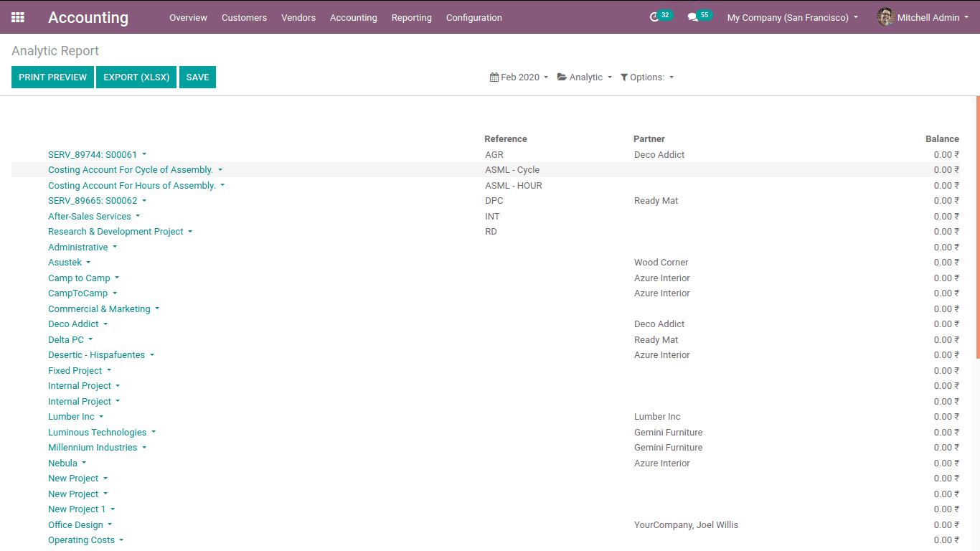Click the Partner column header
980x551 pixels.
(649, 139)
